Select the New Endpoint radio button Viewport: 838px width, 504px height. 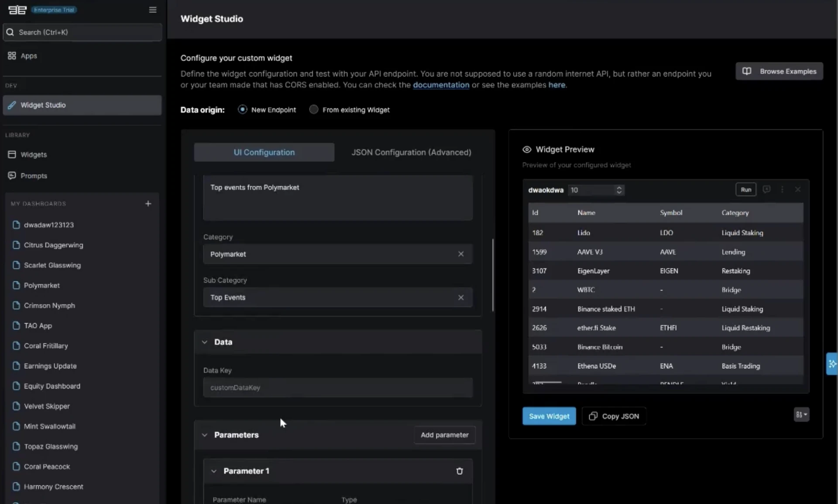click(242, 110)
